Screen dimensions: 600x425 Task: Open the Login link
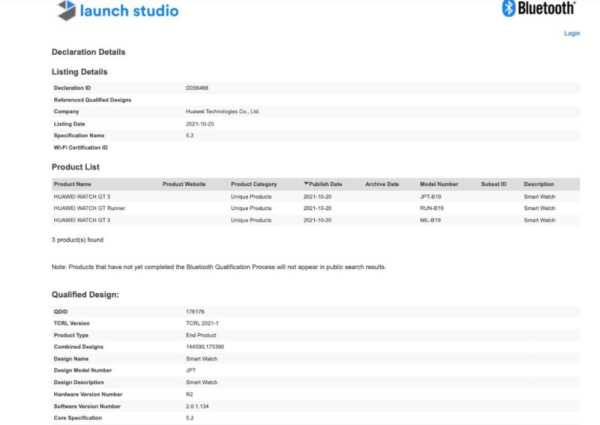[571, 33]
